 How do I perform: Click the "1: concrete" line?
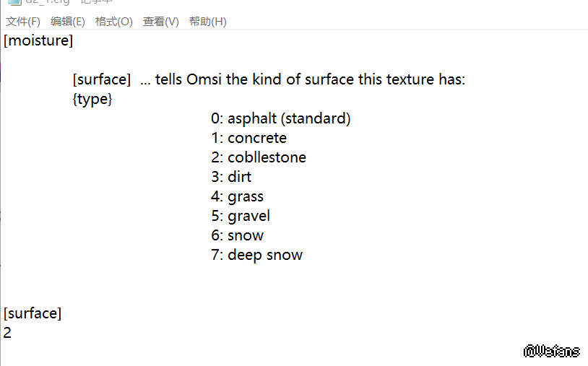tap(249, 138)
